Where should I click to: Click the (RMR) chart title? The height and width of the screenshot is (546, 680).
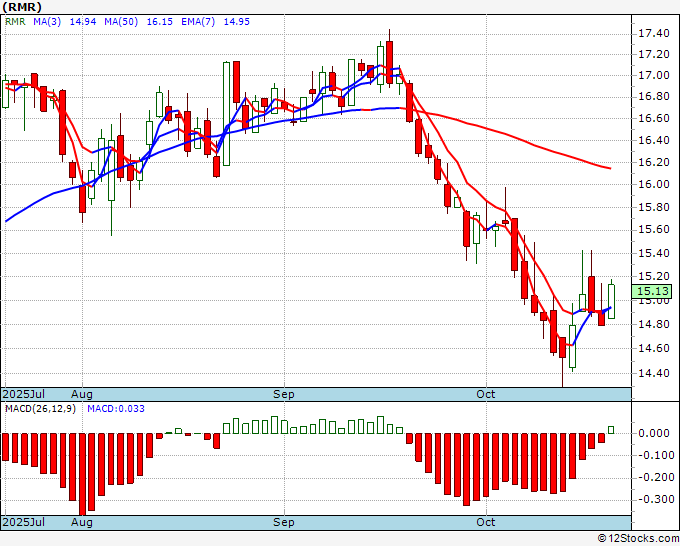[x=22, y=7]
